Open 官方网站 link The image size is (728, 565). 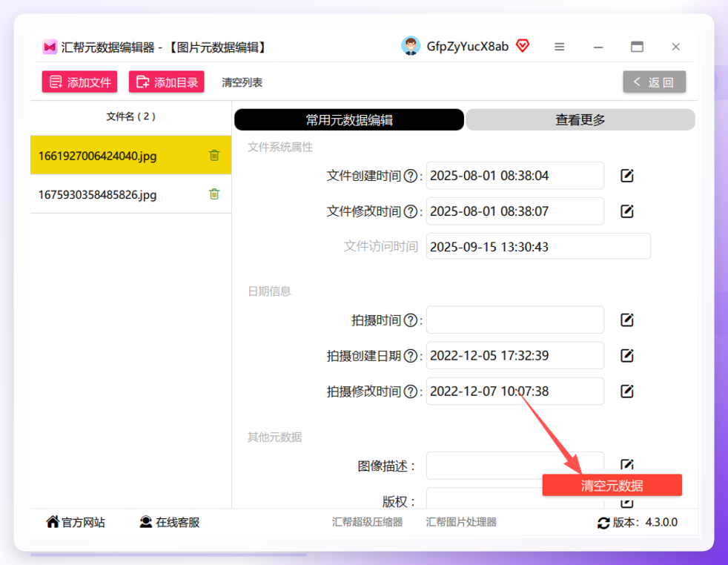75,522
